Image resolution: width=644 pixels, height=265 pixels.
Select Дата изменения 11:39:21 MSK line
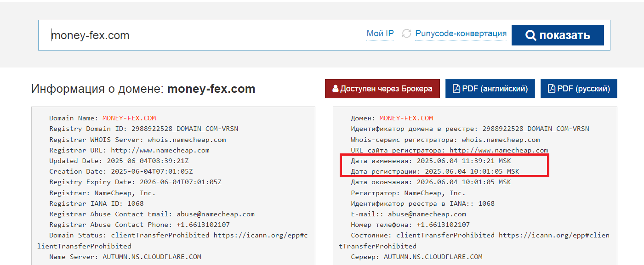(431, 161)
